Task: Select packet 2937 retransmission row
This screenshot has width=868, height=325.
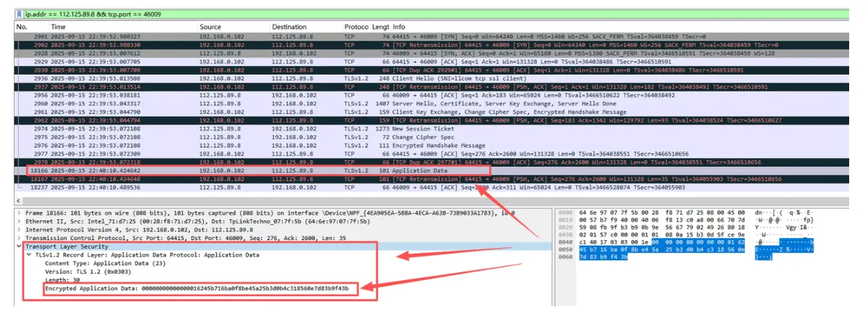Action: pyautogui.click(x=431, y=87)
